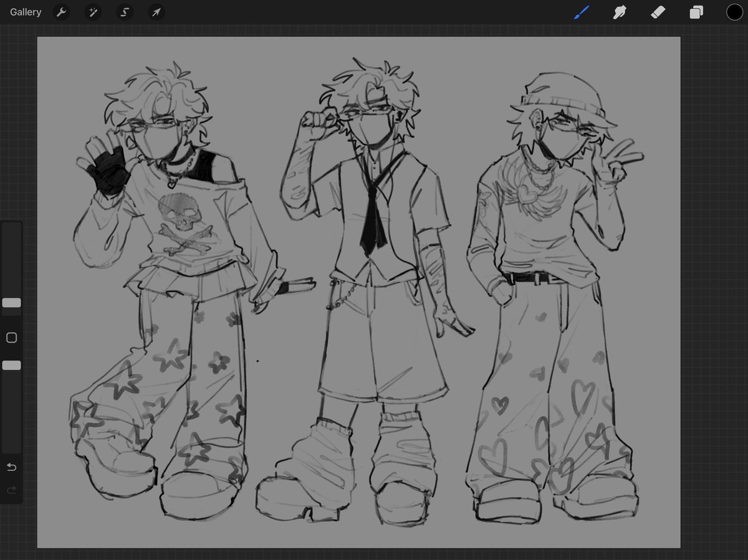748x560 pixels.
Task: Return to the Gallery
Action: pos(26,12)
